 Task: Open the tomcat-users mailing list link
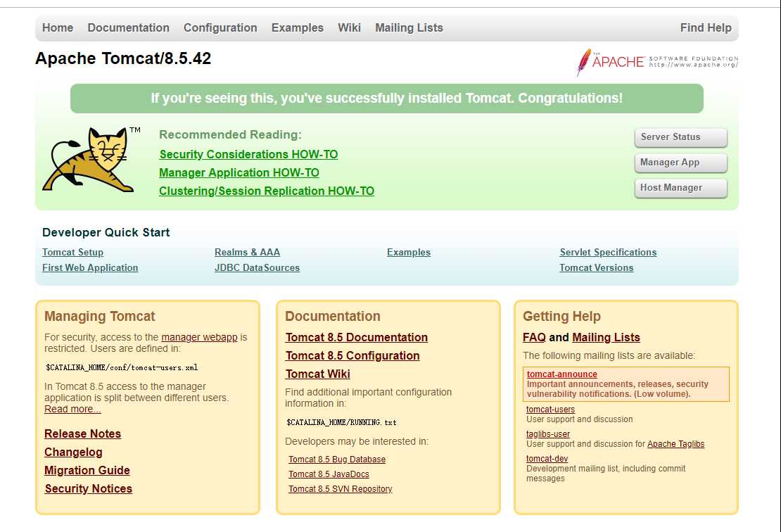point(550,410)
